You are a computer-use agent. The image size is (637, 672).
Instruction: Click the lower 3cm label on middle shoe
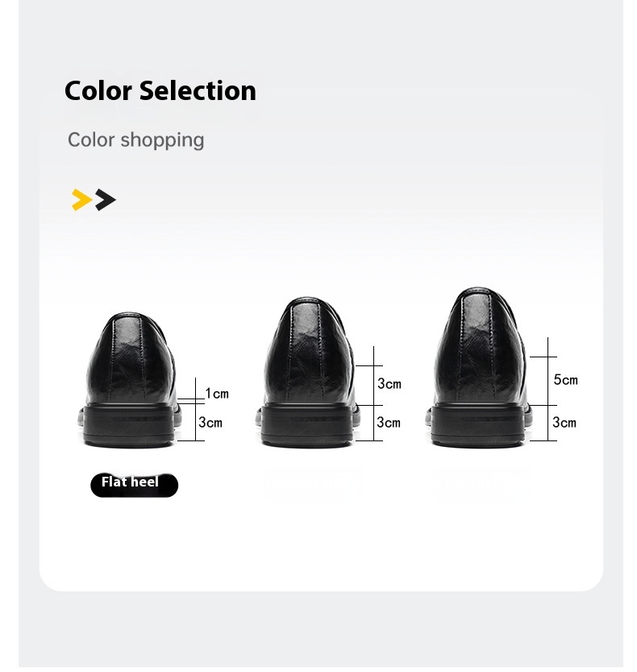389,423
